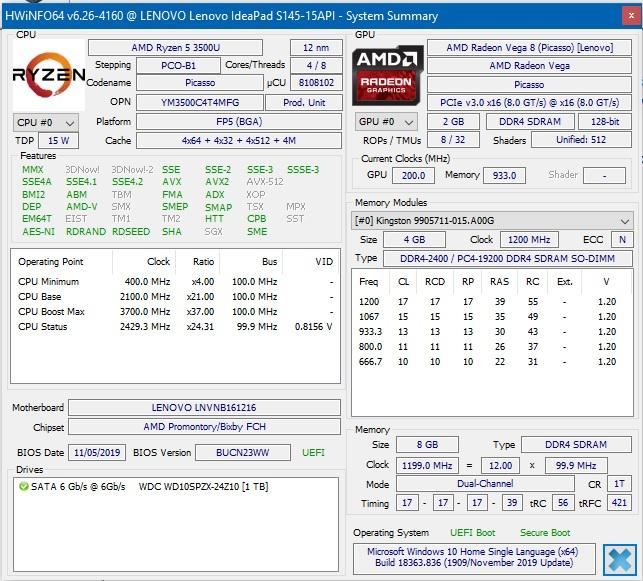Click the PCIe v3.0 x16 bus field
The width and height of the screenshot is (643, 581).
[529, 103]
